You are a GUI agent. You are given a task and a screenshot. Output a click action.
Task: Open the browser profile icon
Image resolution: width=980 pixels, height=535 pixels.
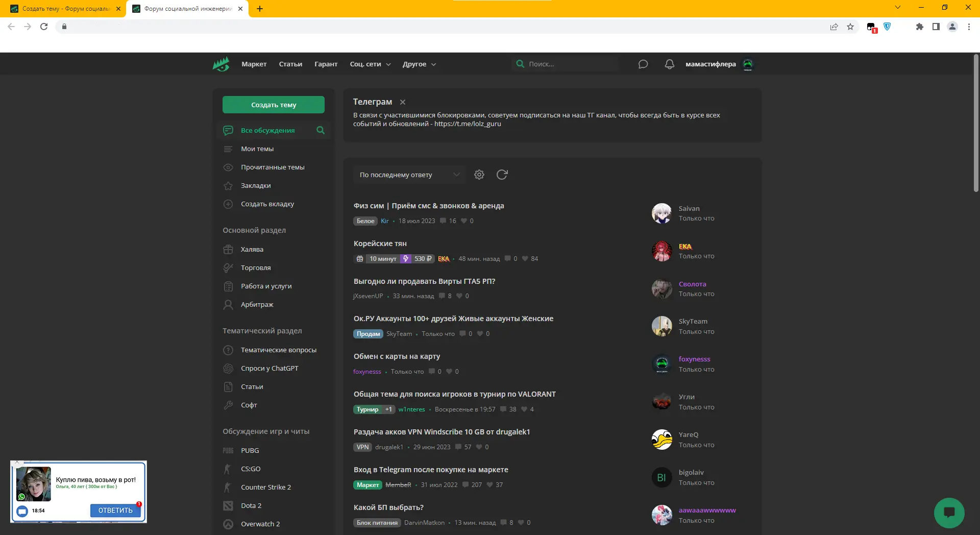tap(952, 27)
